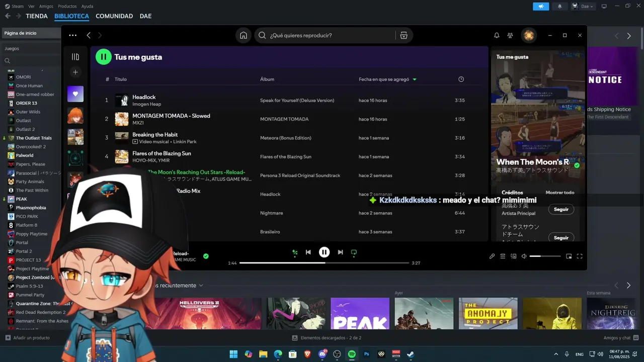Enter Spotify full screen mode

click(580, 256)
